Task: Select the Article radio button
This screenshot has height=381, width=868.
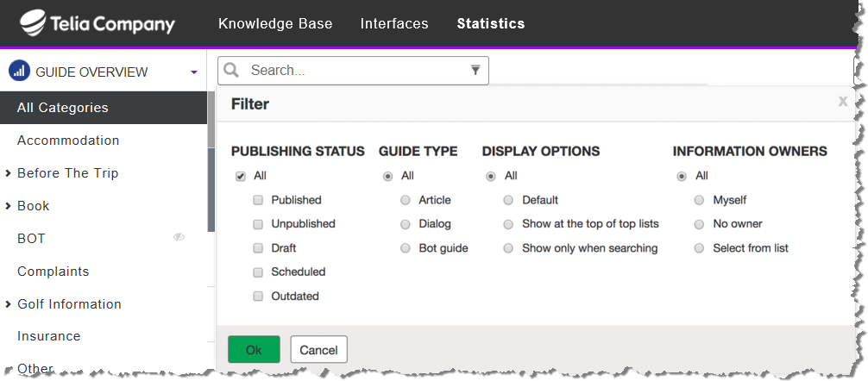Action: click(x=406, y=200)
